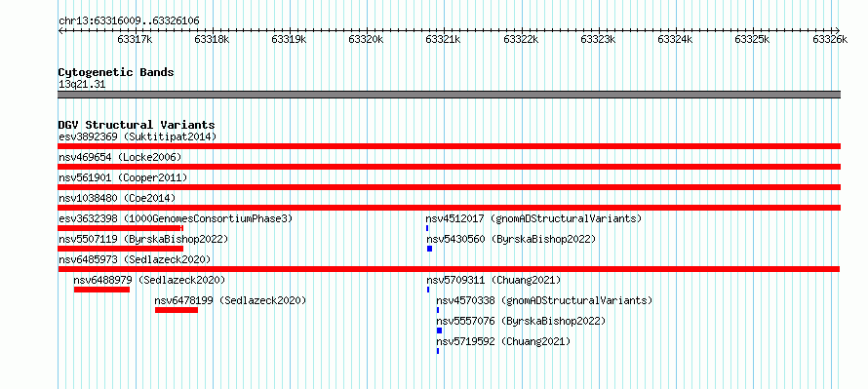Click the 63325k ruler tick label
The width and height of the screenshot is (868, 389).
pos(752,39)
